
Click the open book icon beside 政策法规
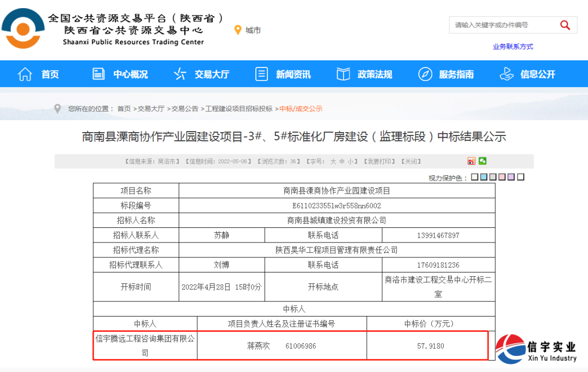pos(343,73)
